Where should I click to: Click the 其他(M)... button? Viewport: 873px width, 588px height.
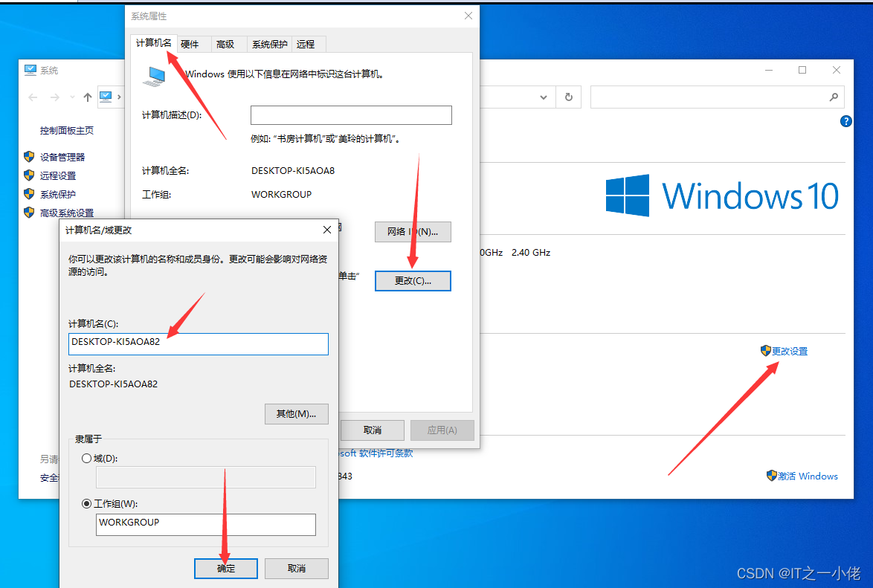296,414
